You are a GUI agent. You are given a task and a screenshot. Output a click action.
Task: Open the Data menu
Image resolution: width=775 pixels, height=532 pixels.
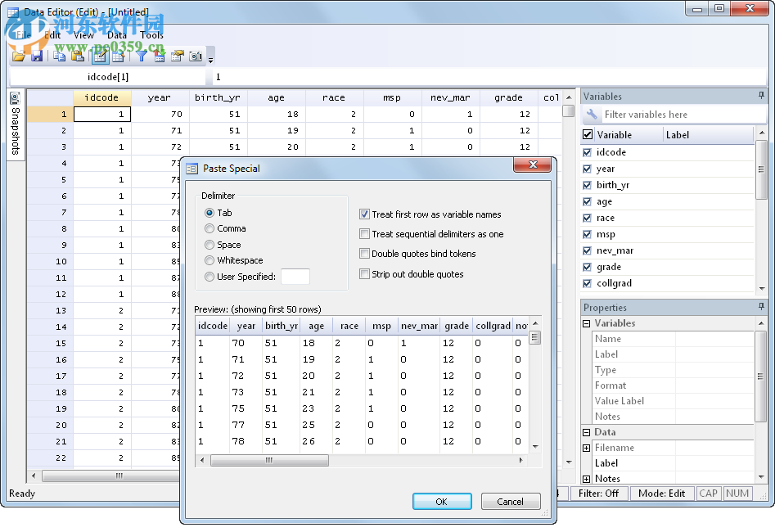(x=116, y=35)
